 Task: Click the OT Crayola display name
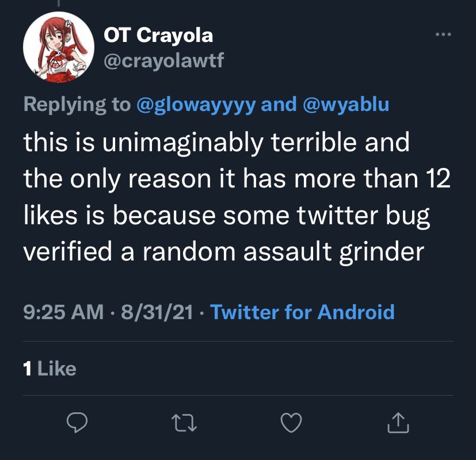(158, 35)
